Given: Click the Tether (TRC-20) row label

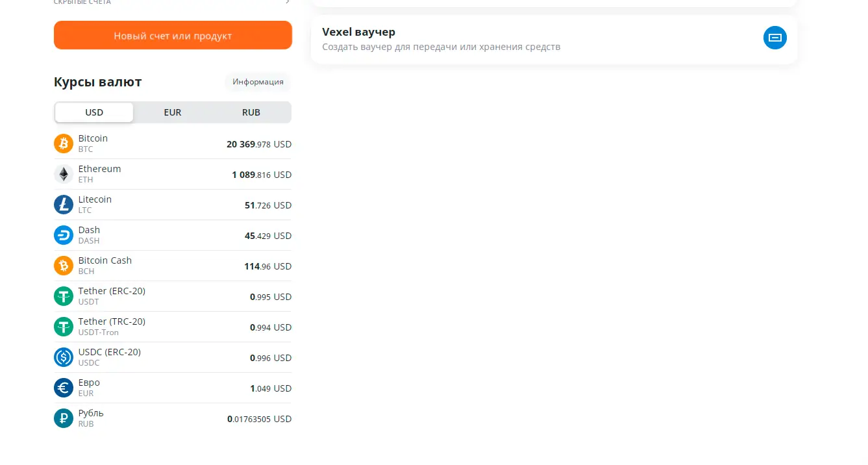Looking at the screenshot, I should pyautogui.click(x=112, y=321).
